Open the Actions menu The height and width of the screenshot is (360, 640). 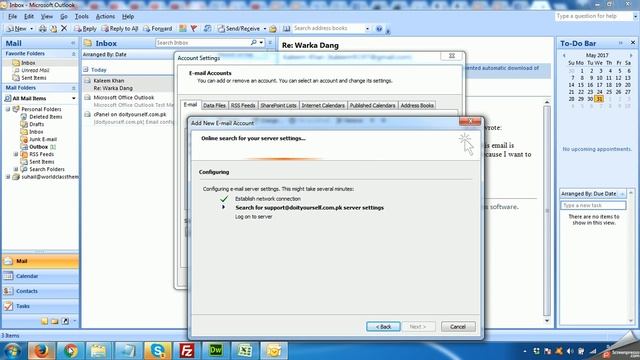(105, 16)
